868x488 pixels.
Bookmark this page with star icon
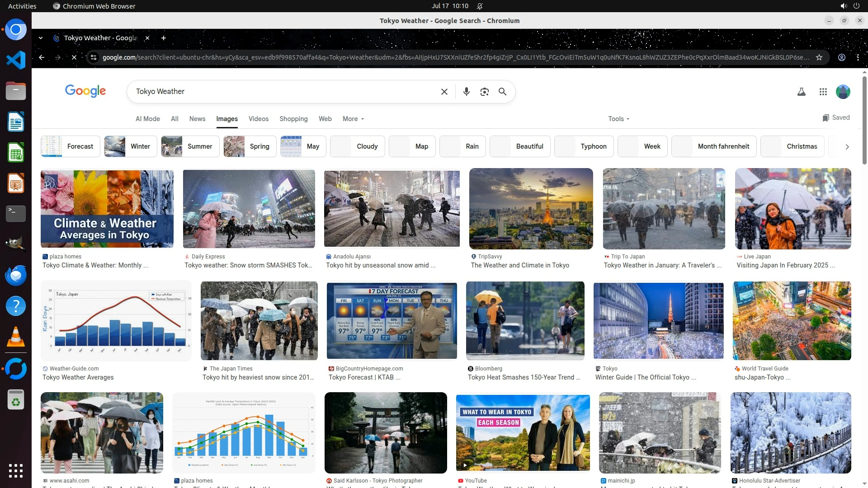[819, 57]
